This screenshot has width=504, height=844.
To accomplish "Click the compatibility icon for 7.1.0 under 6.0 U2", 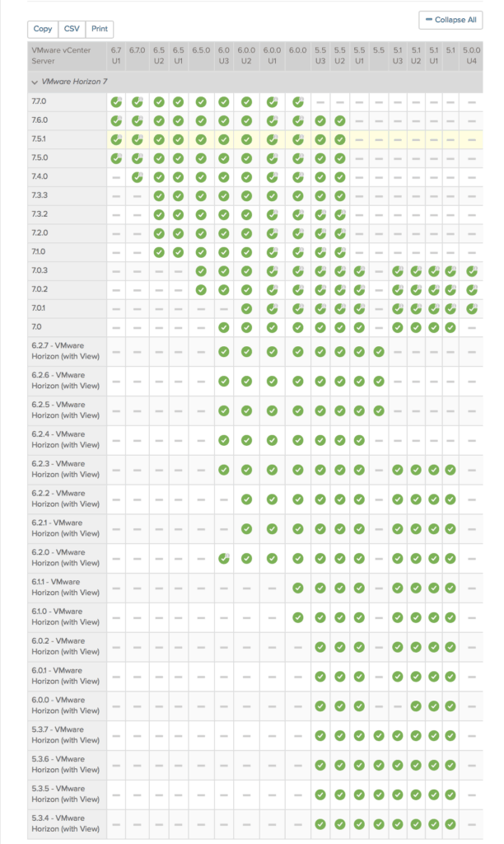I will point(247,251).
